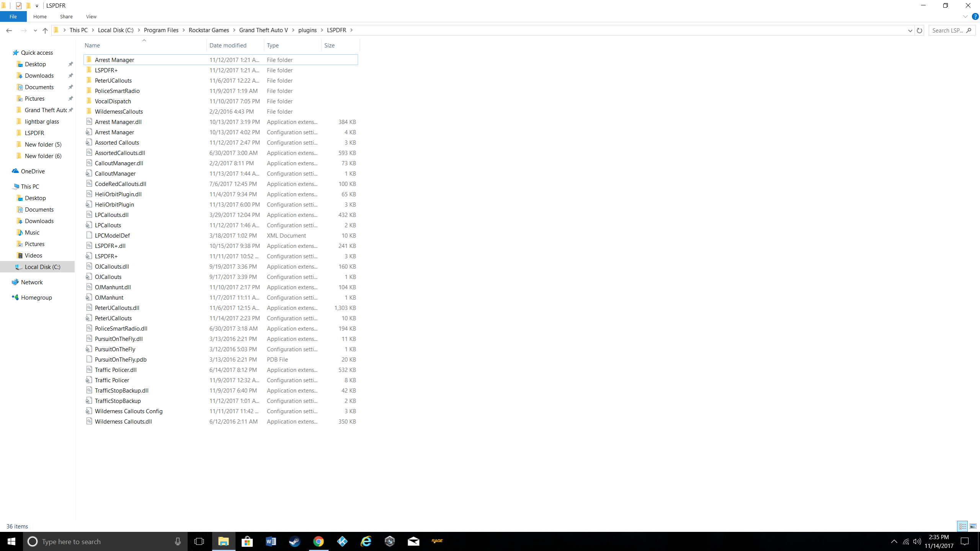Click the Refresh button in address bar
This screenshot has height=551, width=980.
pos(919,30)
